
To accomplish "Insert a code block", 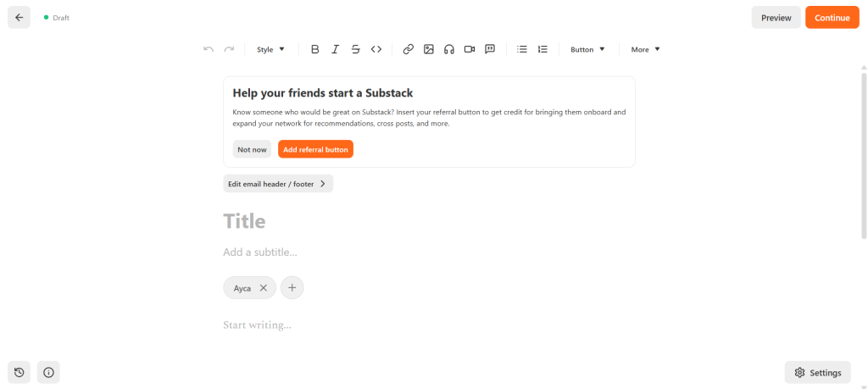I will pos(376,49).
